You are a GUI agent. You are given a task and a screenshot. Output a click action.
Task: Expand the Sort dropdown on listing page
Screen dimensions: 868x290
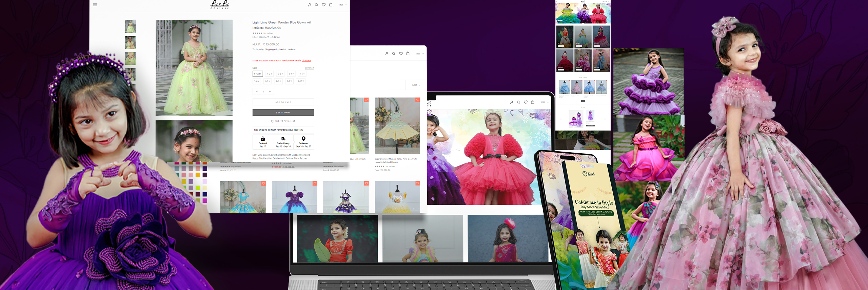[416, 85]
